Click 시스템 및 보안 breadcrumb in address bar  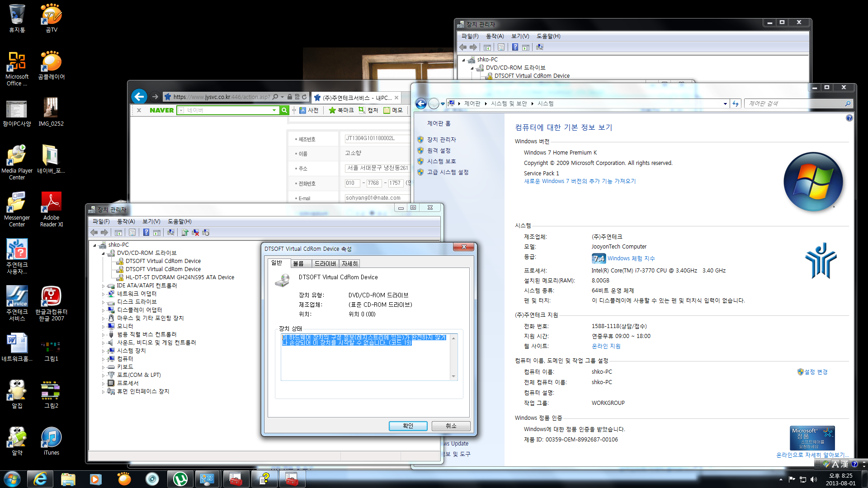coord(509,103)
